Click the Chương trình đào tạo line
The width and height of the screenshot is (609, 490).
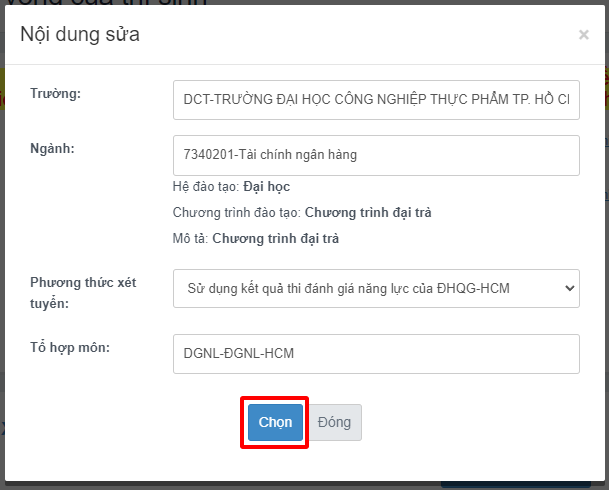[x=302, y=213]
